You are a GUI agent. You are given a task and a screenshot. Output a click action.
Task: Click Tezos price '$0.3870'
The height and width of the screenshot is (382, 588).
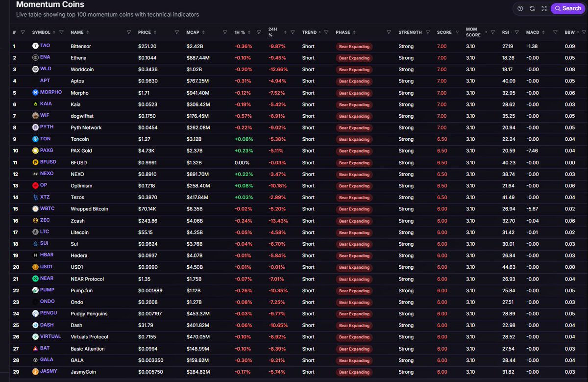click(x=147, y=197)
